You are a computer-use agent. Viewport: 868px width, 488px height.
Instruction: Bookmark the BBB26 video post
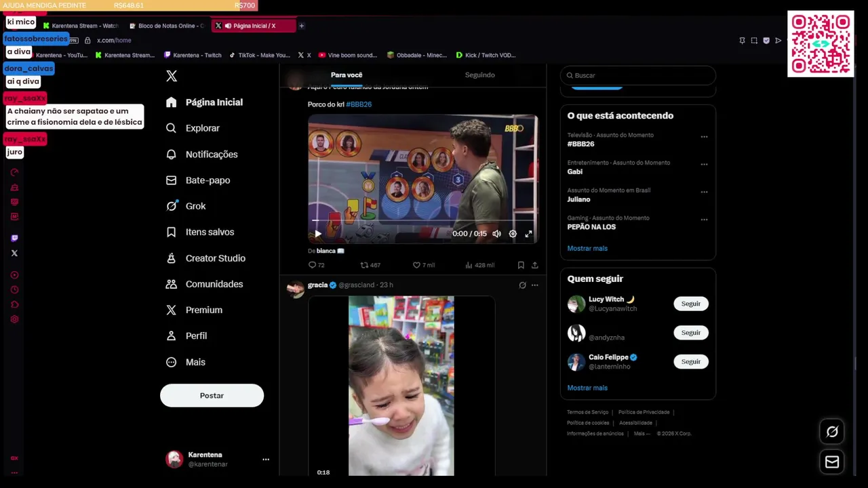(x=521, y=265)
